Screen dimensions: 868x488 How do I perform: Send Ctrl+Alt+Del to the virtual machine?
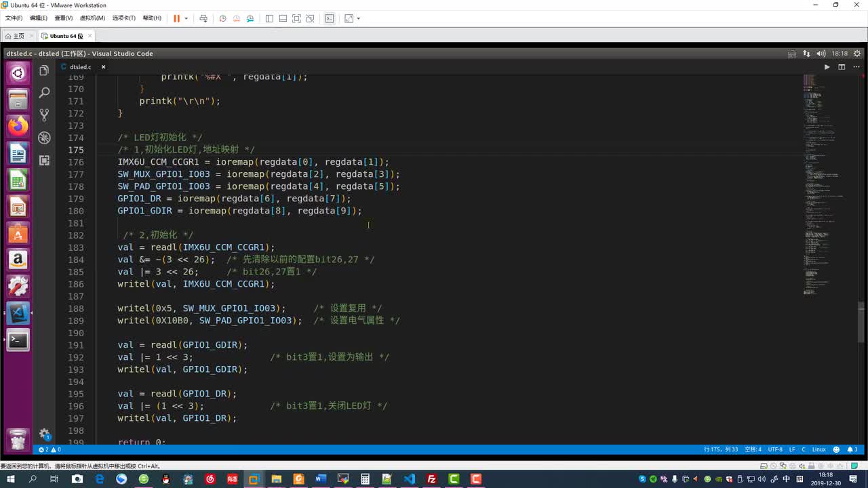pyautogui.click(x=203, y=18)
